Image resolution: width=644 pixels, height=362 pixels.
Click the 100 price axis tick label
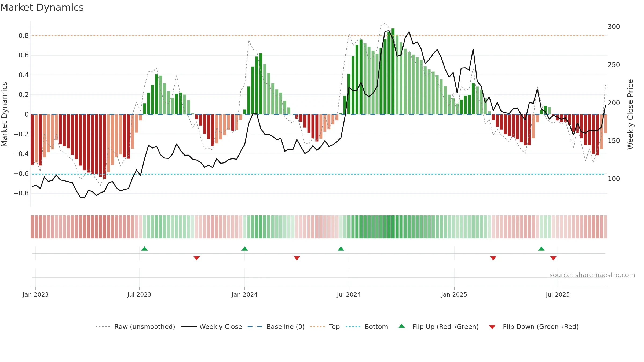614,179
